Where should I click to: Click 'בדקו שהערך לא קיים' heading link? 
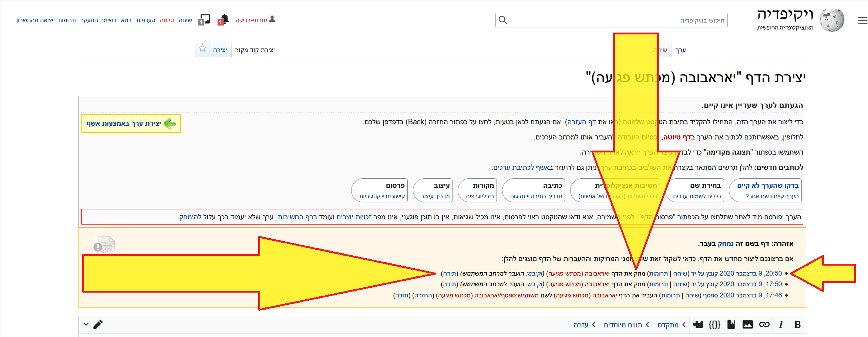pos(768,186)
